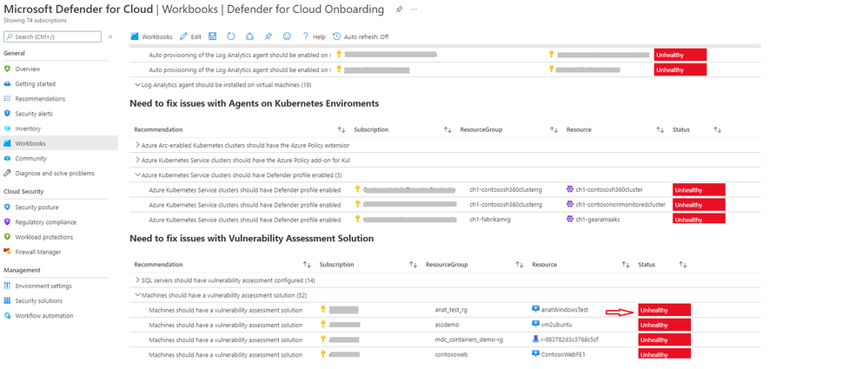The height and width of the screenshot is (369, 868).
Task: Click the Refresh icon in toolbar
Action: point(231,36)
